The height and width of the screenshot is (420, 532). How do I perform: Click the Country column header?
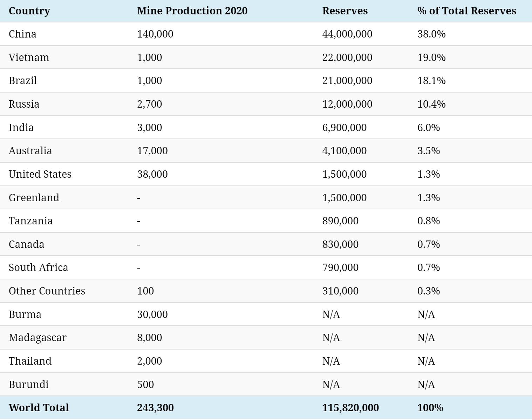coord(29,11)
